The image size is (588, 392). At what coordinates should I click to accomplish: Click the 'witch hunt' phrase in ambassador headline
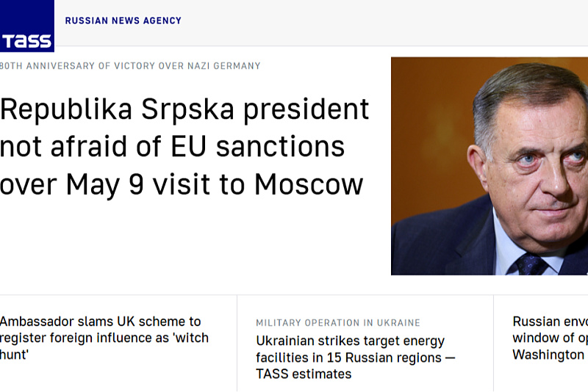point(104,346)
